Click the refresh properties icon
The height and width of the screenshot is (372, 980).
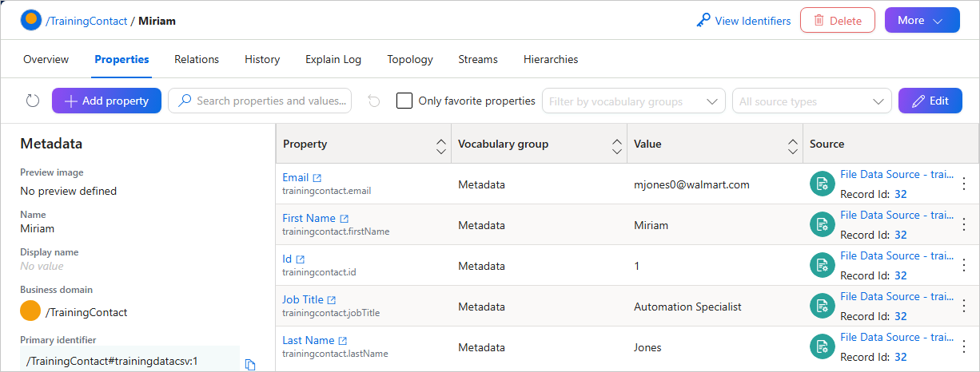tap(32, 101)
